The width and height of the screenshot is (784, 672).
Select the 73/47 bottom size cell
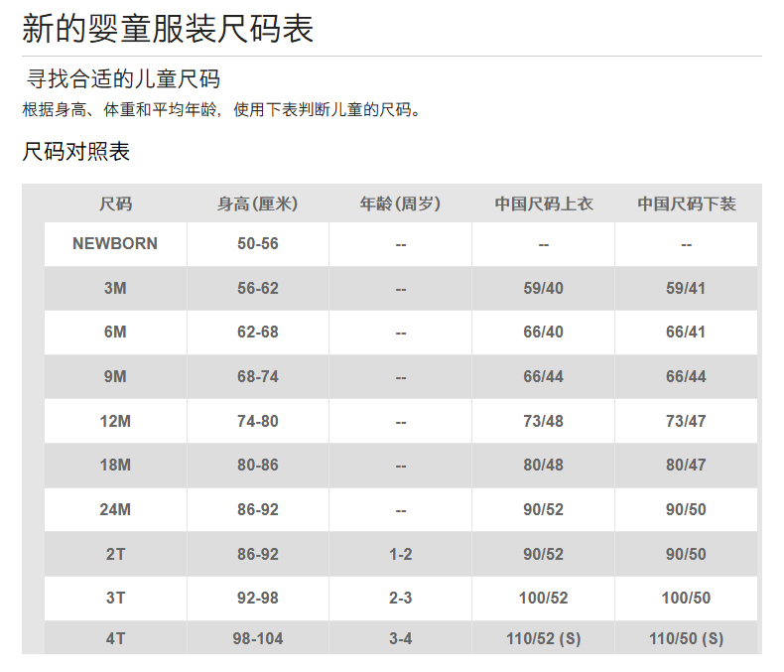point(686,421)
